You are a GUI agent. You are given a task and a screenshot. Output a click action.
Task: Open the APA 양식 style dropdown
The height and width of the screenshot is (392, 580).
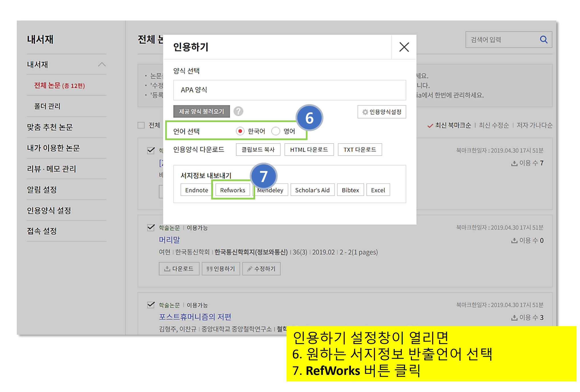[289, 90]
